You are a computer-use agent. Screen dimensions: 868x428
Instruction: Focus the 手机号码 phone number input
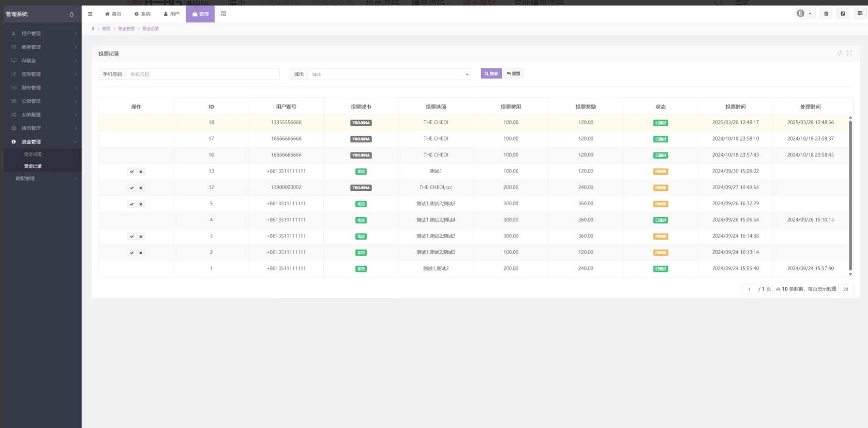pos(202,74)
